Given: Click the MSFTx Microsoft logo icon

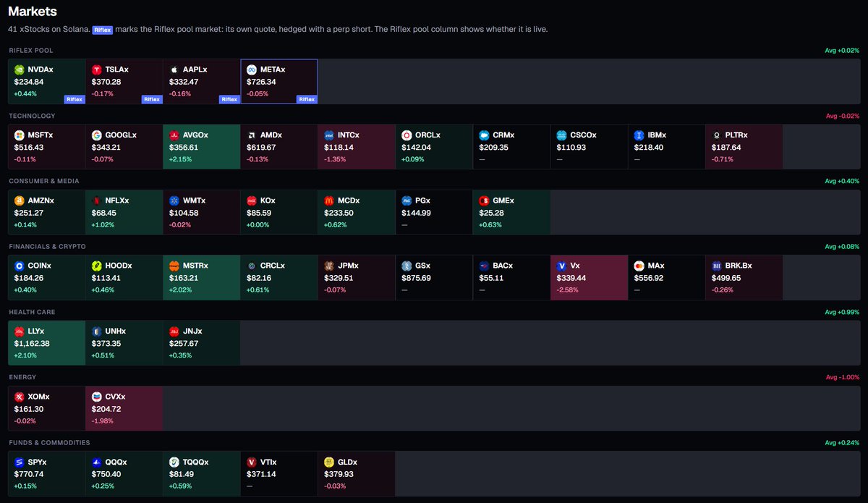Looking at the screenshot, I should pyautogui.click(x=19, y=135).
